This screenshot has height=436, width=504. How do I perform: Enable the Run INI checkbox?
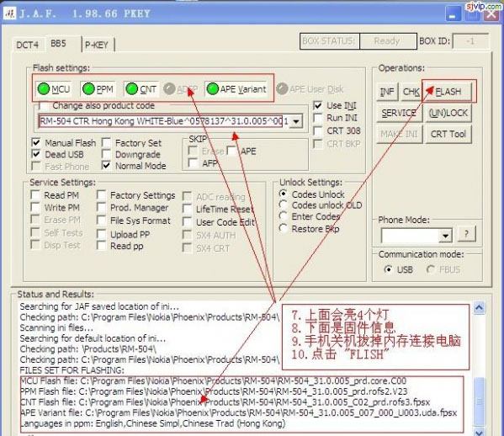(x=318, y=118)
